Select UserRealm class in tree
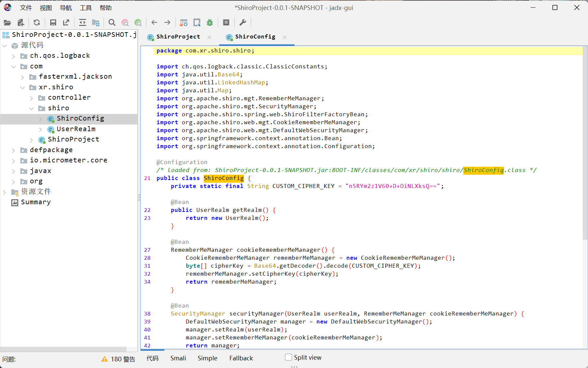This screenshot has width=588, height=368. pyautogui.click(x=76, y=129)
